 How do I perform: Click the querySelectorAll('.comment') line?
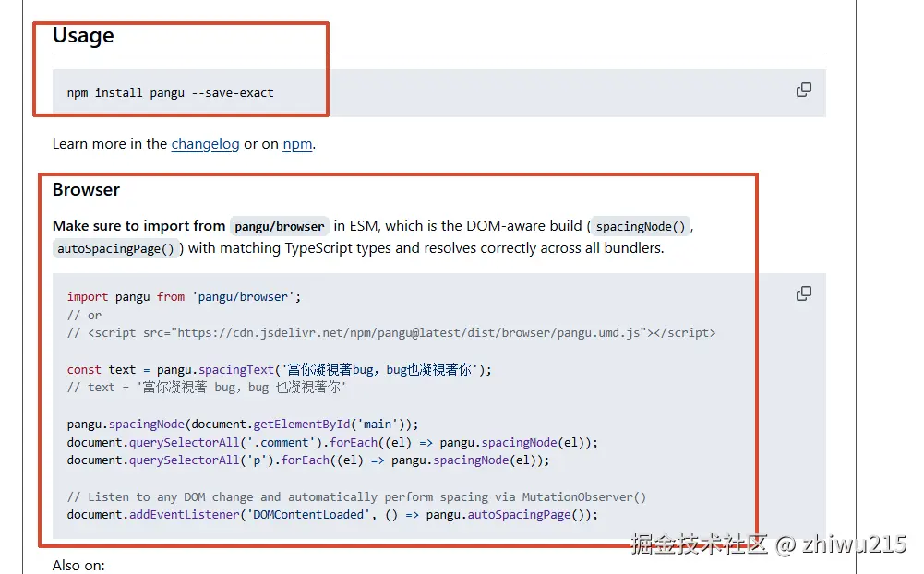click(x=332, y=443)
